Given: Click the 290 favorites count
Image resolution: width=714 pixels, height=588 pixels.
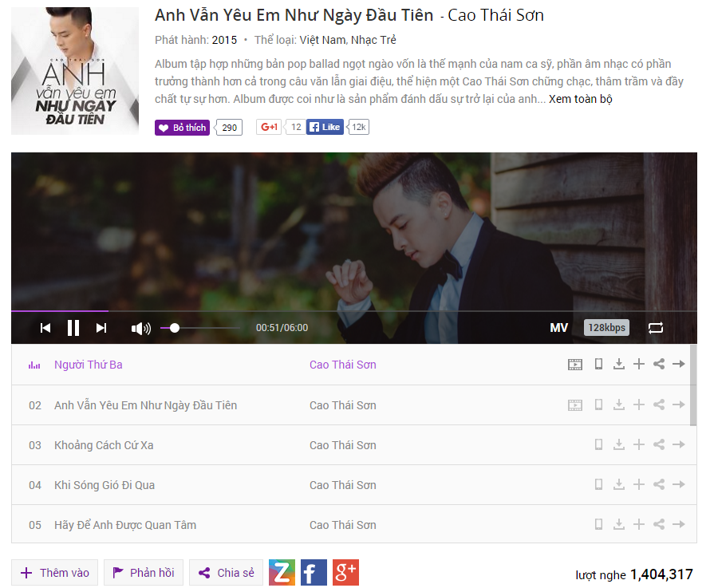Looking at the screenshot, I should [x=229, y=128].
